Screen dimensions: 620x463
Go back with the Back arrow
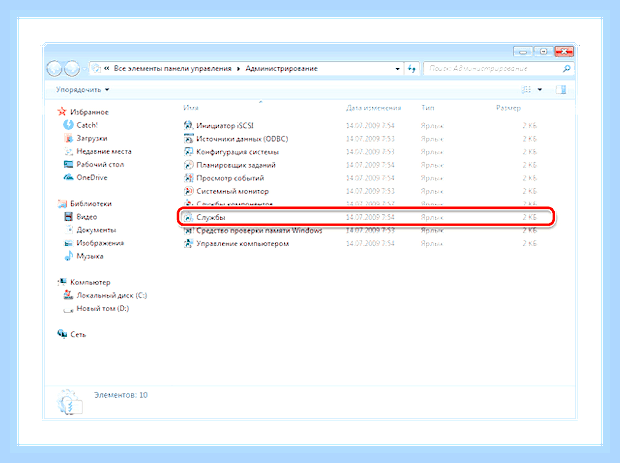(x=54, y=69)
